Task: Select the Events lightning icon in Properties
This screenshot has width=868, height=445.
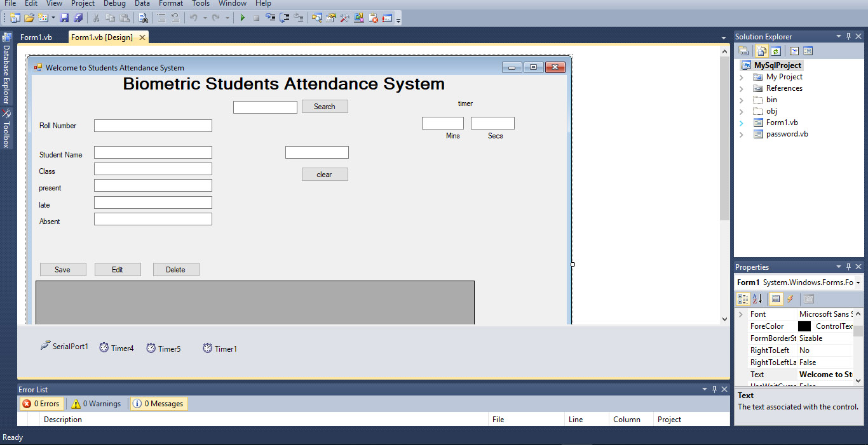Action: [x=791, y=298]
